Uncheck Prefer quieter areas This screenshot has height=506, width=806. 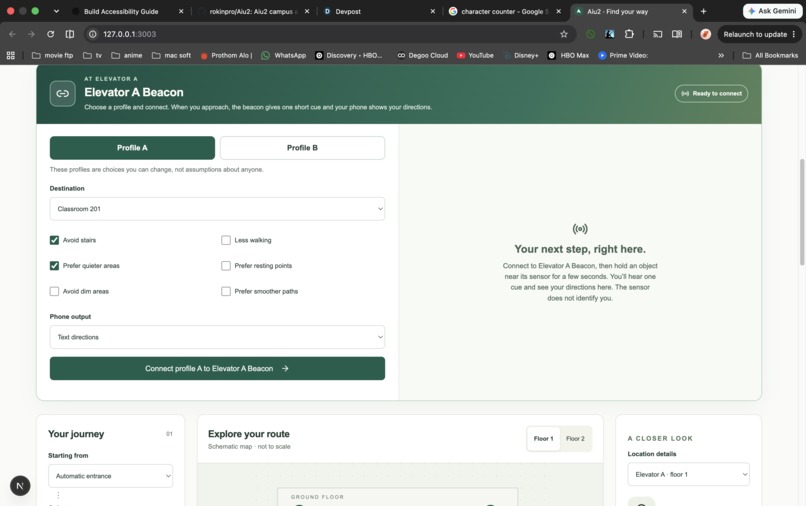pyautogui.click(x=54, y=266)
